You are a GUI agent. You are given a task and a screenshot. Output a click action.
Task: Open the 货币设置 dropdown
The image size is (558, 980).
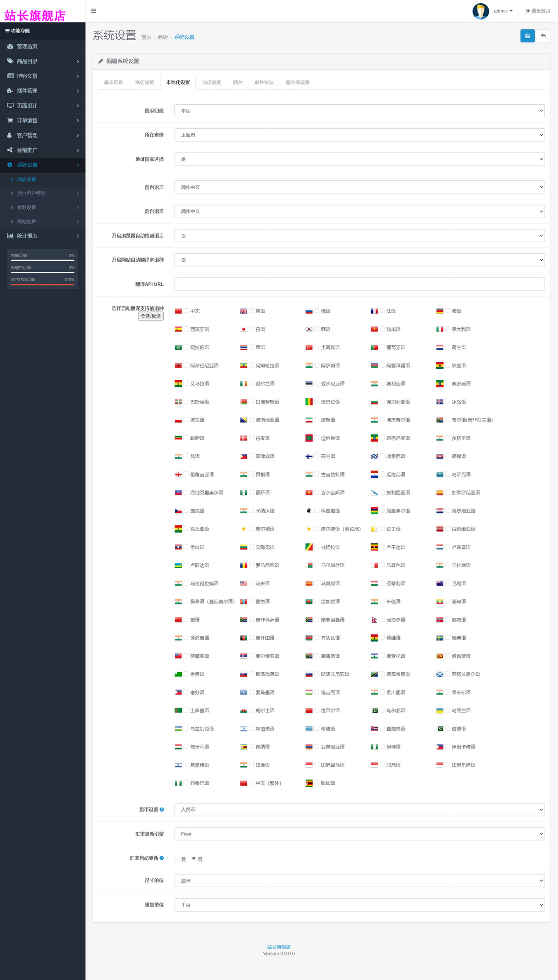[359, 809]
